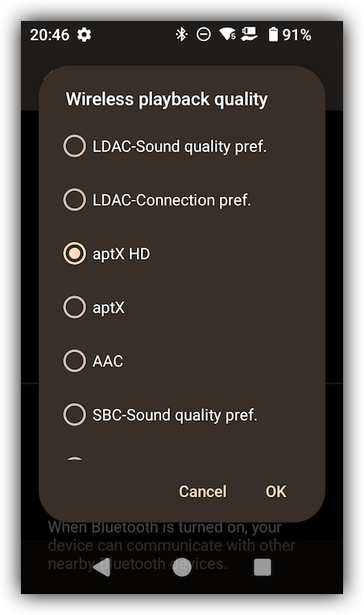Select the partially hidden last radio option

(74, 459)
